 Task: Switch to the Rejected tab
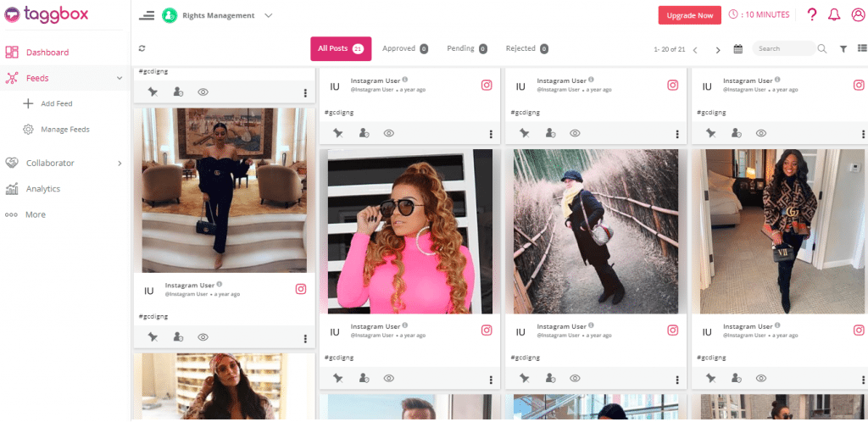[526, 49]
